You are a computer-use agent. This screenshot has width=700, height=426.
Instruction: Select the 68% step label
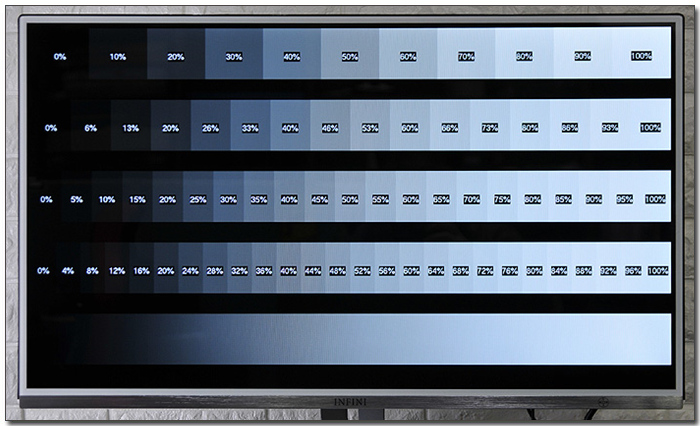coord(460,271)
